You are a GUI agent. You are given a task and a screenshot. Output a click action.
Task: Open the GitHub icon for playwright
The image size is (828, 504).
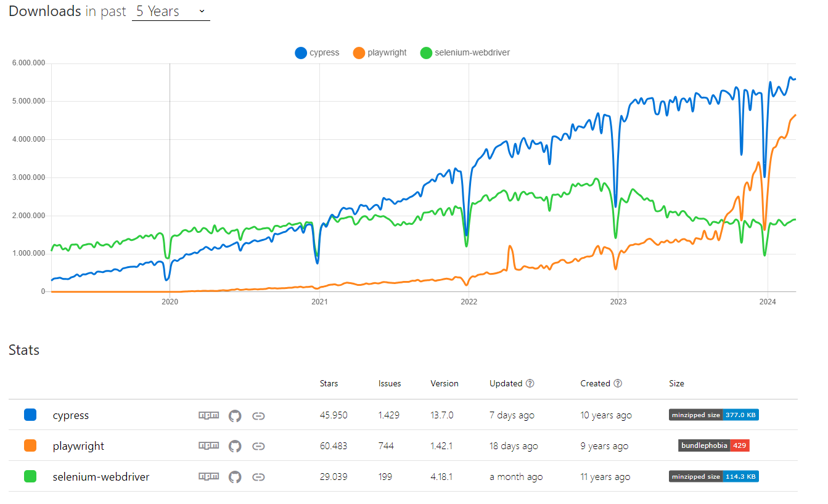235,446
